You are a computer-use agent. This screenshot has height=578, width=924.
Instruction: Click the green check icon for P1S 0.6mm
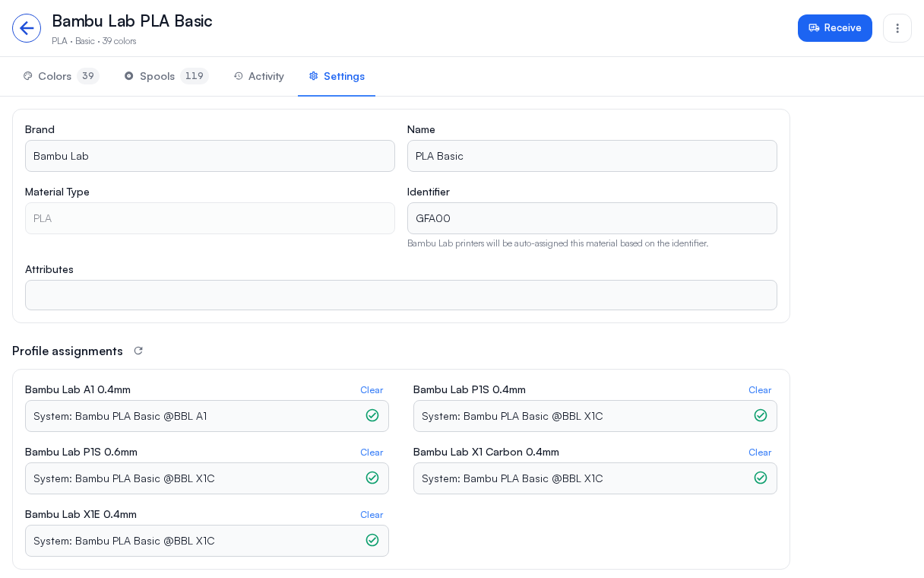pyautogui.click(x=372, y=478)
